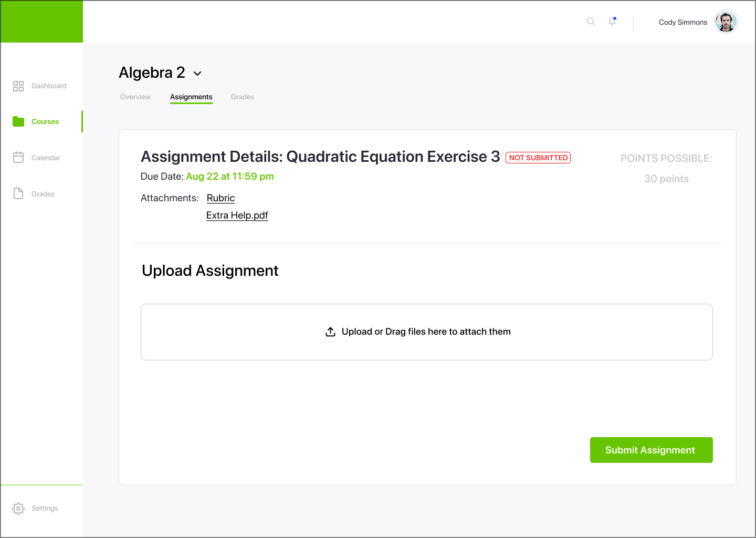Viewport: 756px width, 538px height.
Task: Expand the Algebra 2 course dropdown
Action: (197, 74)
